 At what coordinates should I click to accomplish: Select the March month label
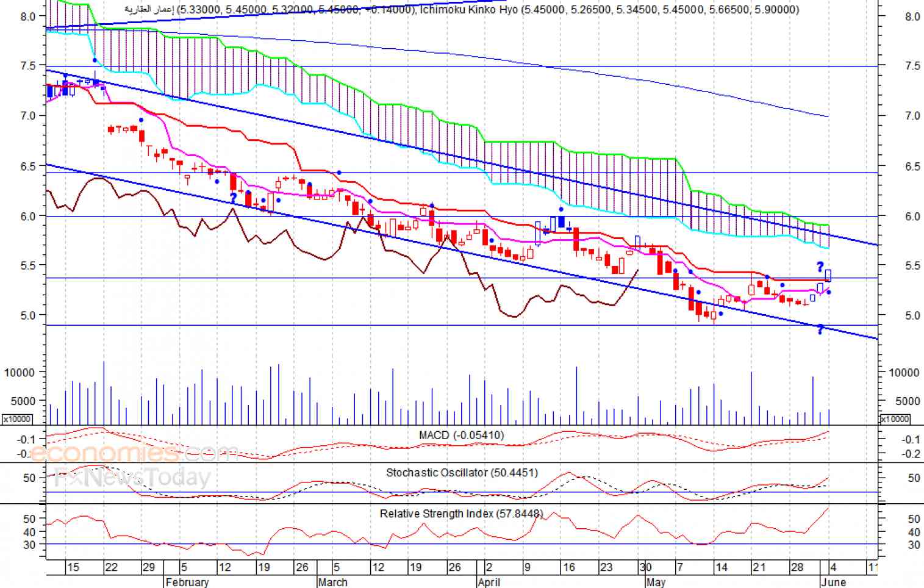coord(333,582)
